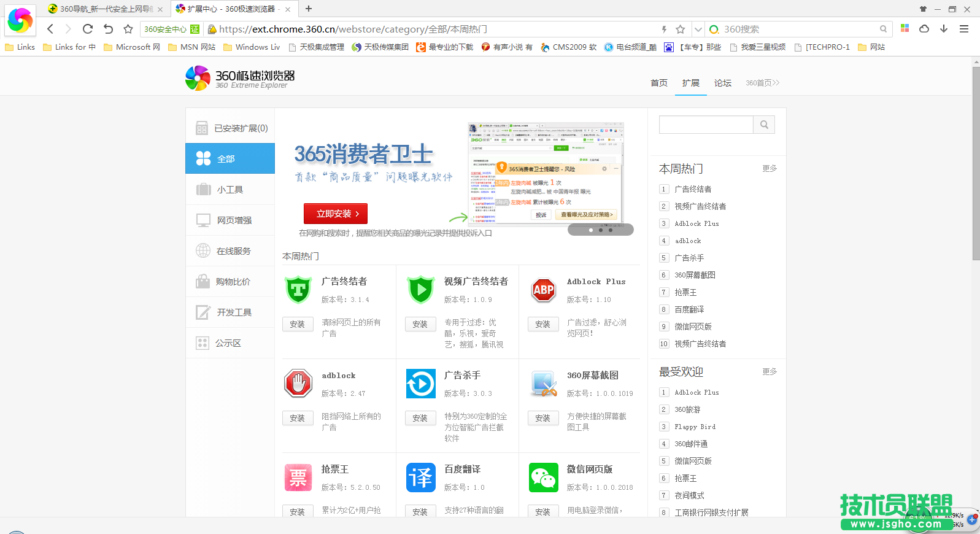Screen dimensions: 980x534
Task: Select the 公示区 category
Action: click(230, 342)
